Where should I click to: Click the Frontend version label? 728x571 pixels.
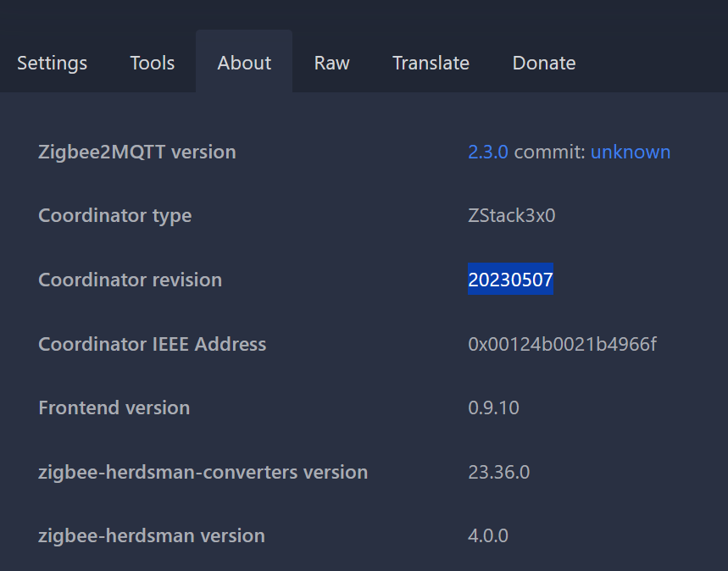pyautogui.click(x=114, y=407)
